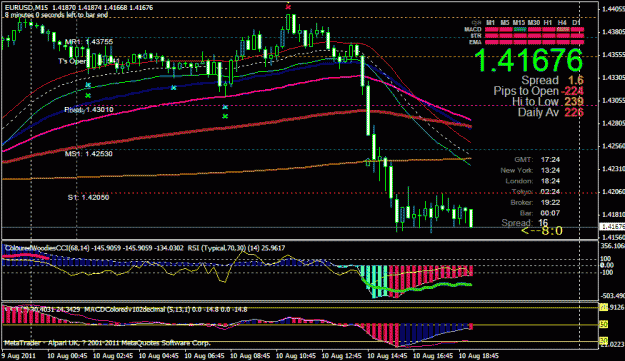Screen dimensions: 625x361
Task: Click the '8 minutes 0 seconds left' label
Action: click(x=56, y=15)
